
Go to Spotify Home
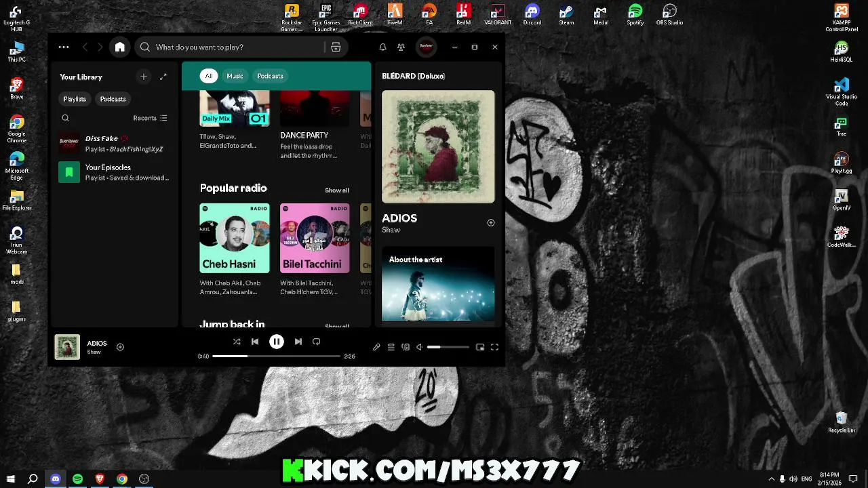coord(120,47)
